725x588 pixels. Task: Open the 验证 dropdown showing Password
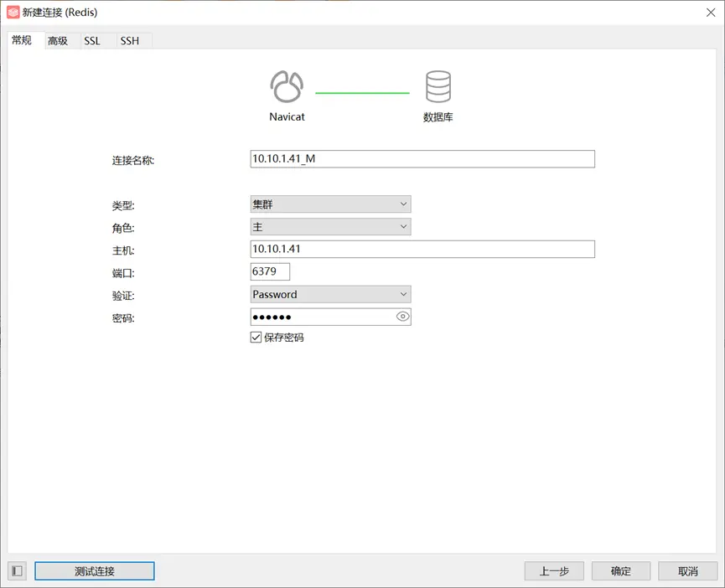click(330, 294)
